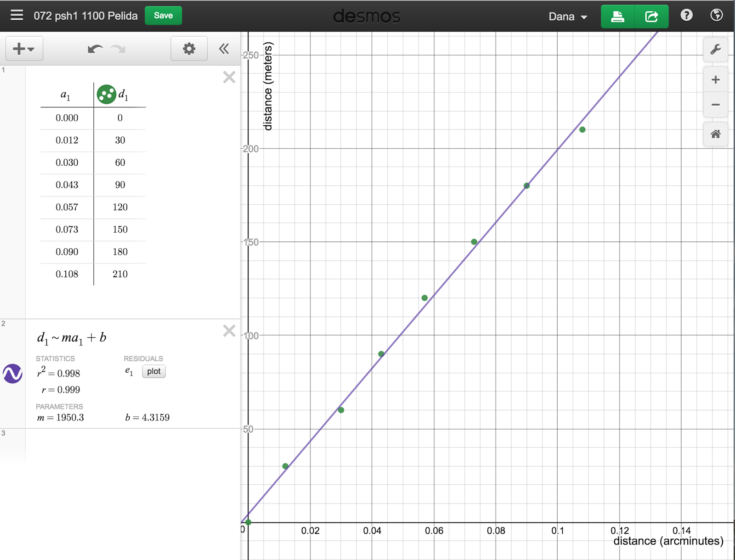Image resolution: width=735 pixels, height=560 pixels.
Task: Reset the view with the home icon
Action: pos(715,134)
